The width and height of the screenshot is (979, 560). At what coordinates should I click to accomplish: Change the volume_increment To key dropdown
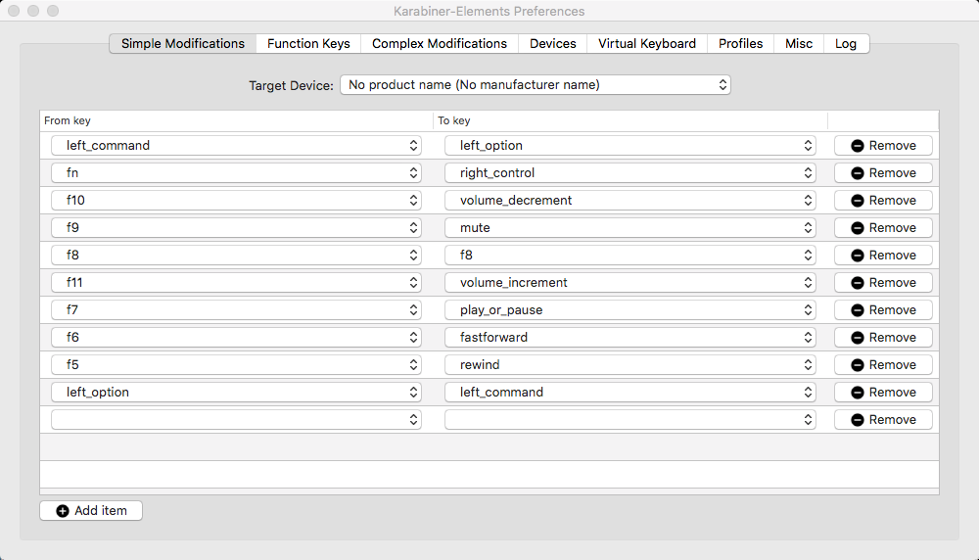coord(629,283)
